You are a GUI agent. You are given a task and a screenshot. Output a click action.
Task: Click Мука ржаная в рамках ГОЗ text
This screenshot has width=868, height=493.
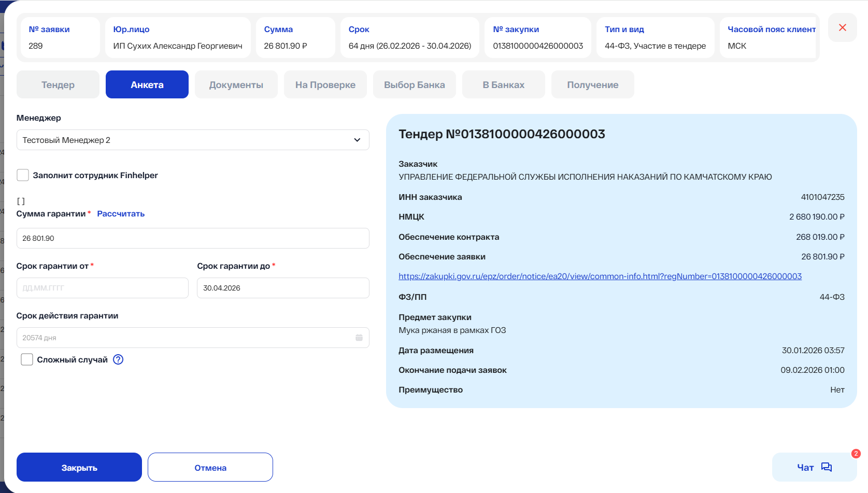pos(452,330)
